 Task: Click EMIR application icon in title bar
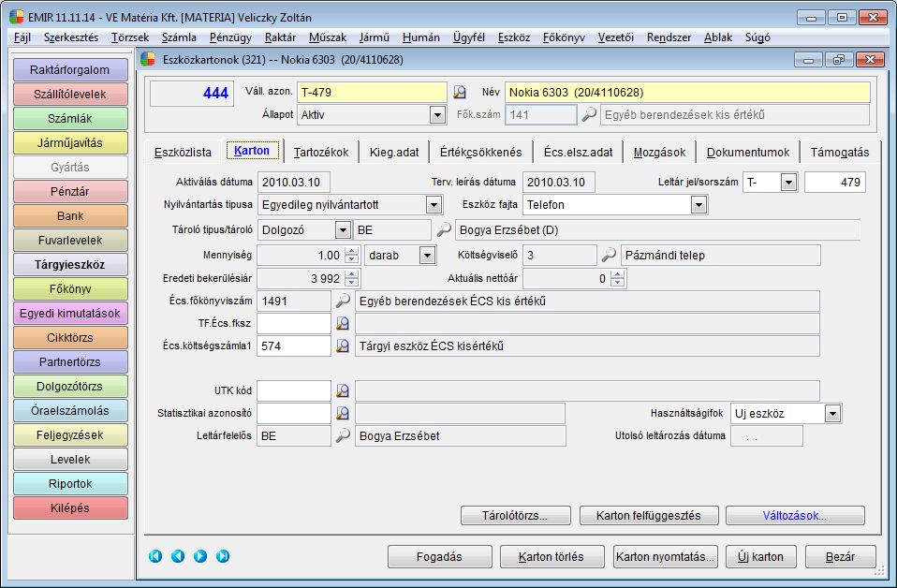pyautogui.click(x=17, y=17)
